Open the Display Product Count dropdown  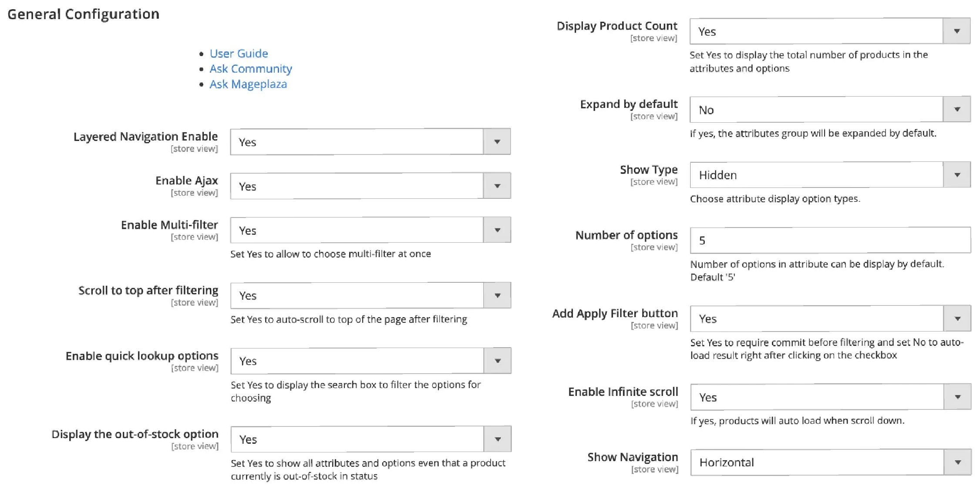(830, 31)
